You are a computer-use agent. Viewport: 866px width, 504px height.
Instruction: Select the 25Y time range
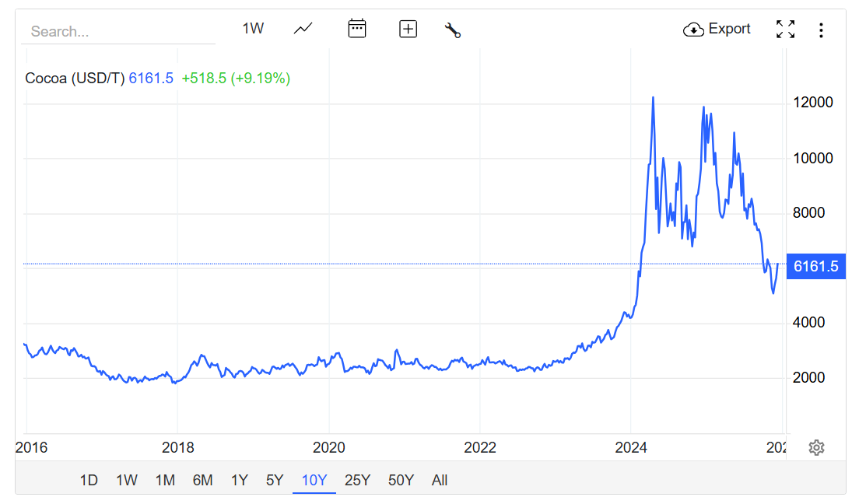click(357, 480)
